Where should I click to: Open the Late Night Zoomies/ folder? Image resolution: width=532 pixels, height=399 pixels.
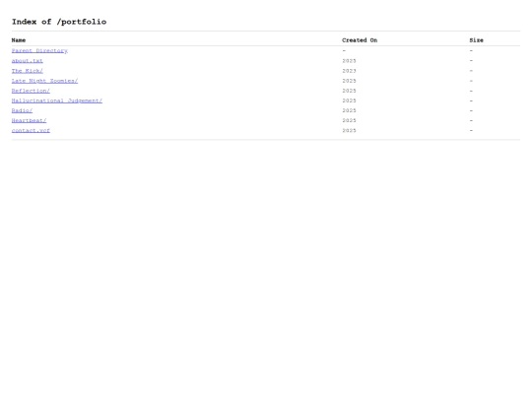pos(44,81)
